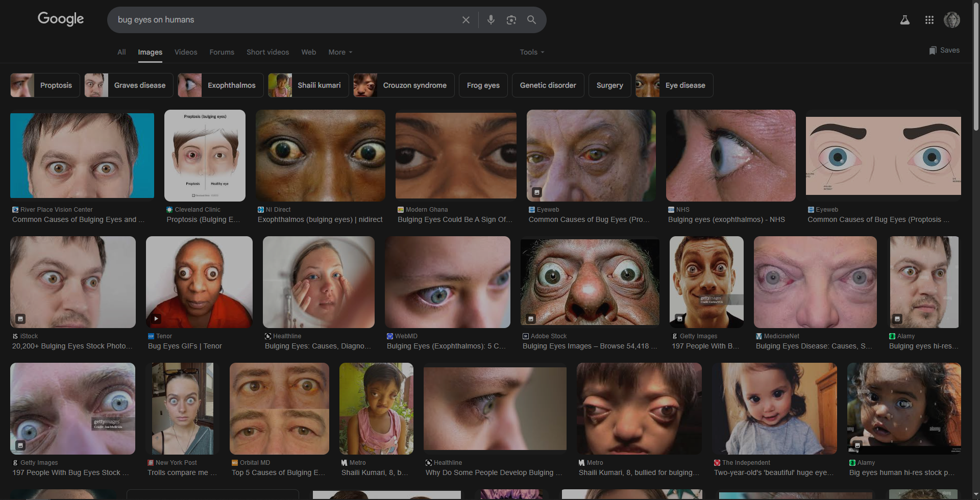This screenshot has height=500, width=980.
Task: Switch to the Videos tab
Action: [185, 52]
